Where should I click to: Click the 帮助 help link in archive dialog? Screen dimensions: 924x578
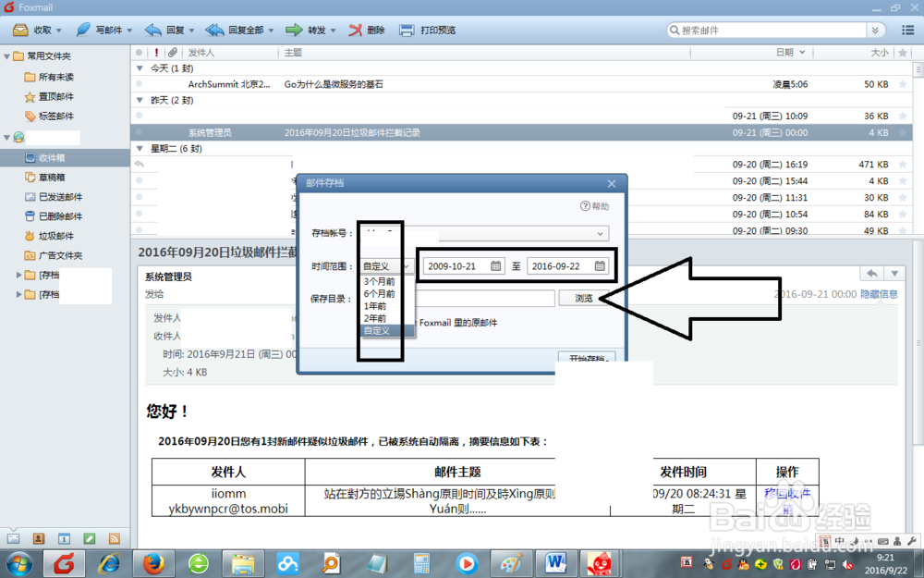[x=594, y=206]
